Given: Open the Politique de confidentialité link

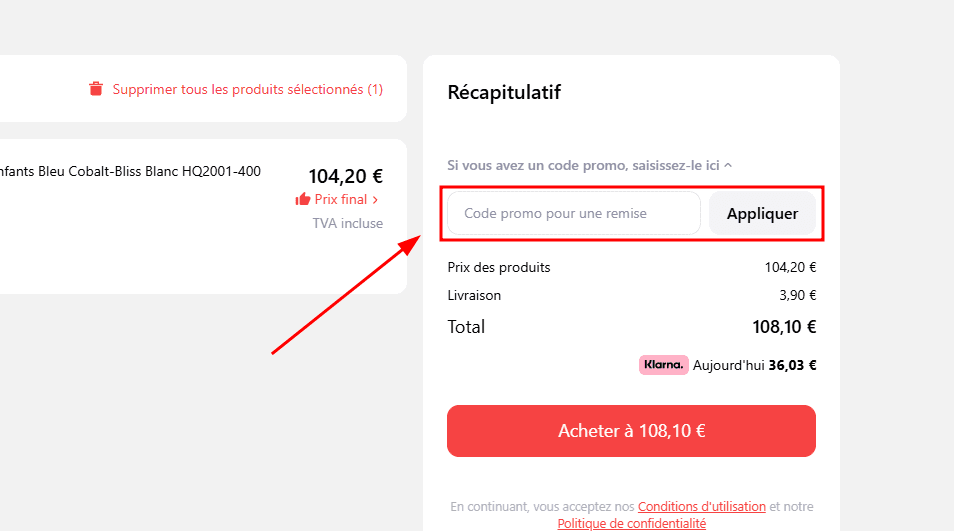Looking at the screenshot, I should (631, 523).
